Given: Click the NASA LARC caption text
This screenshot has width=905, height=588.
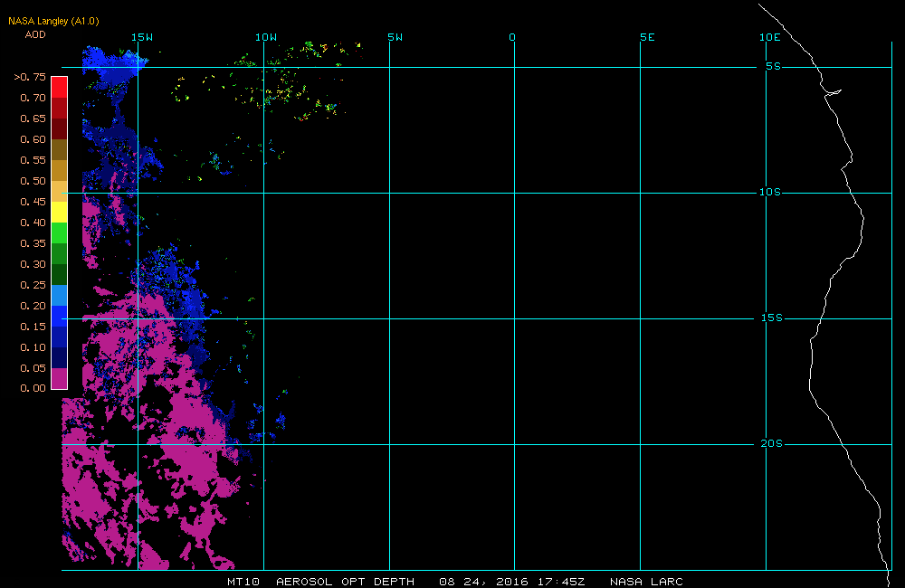Looking at the screenshot, I should [646, 582].
